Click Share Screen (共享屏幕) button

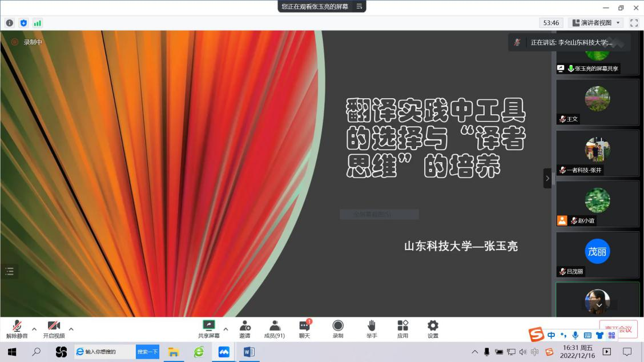(208, 329)
